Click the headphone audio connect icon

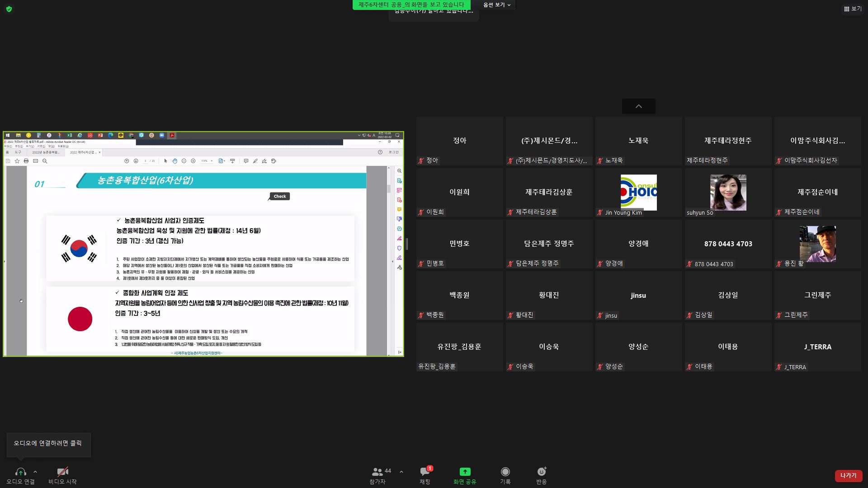(x=20, y=472)
